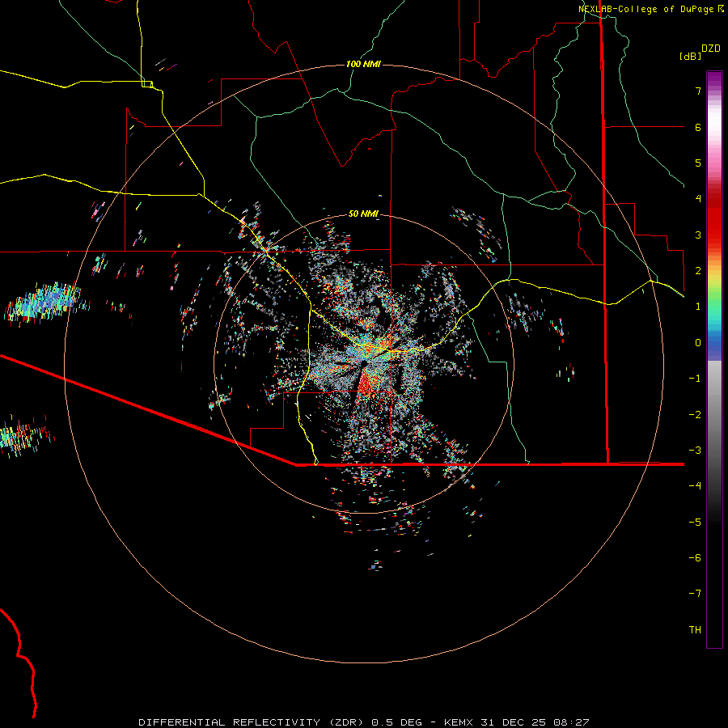The width and height of the screenshot is (728, 728).
Task: Click the 7 value on the scale
Action: pos(698,91)
